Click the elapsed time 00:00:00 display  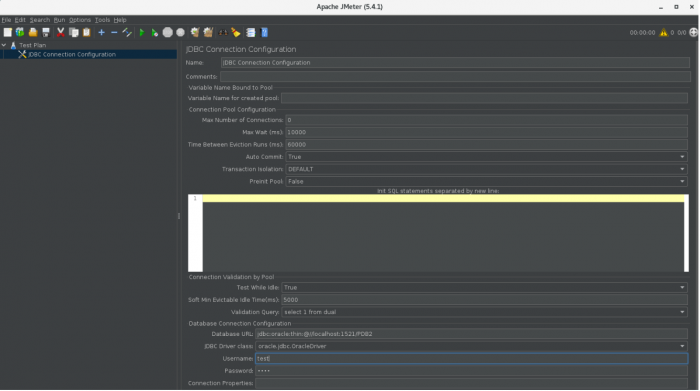[642, 33]
